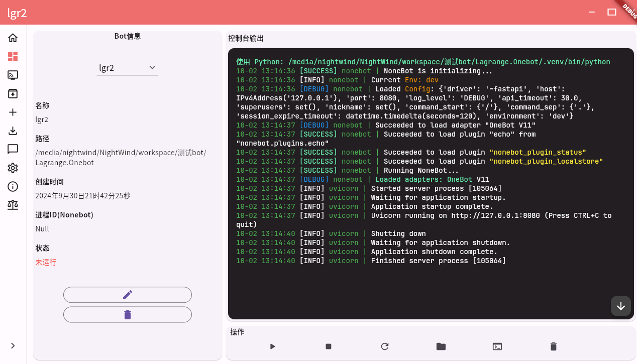Open the broadcast/cast panel in the sidebar
Viewport: 637px width, 364px height.
[13, 75]
